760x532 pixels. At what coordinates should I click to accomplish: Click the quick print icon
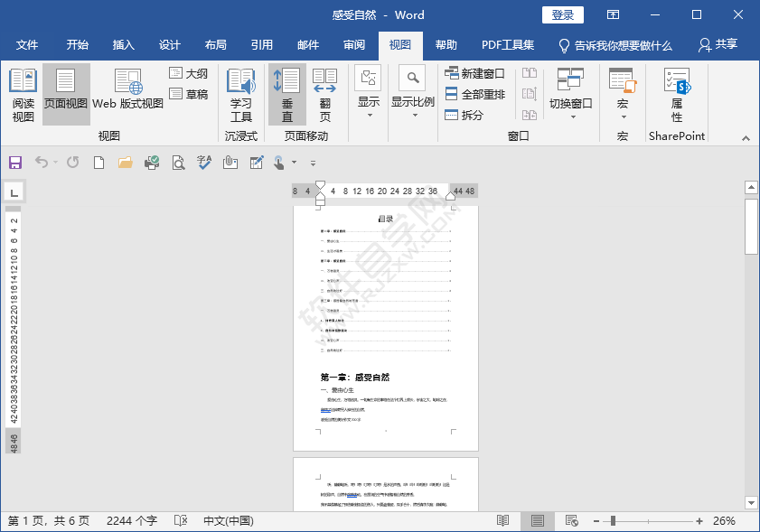click(x=152, y=163)
